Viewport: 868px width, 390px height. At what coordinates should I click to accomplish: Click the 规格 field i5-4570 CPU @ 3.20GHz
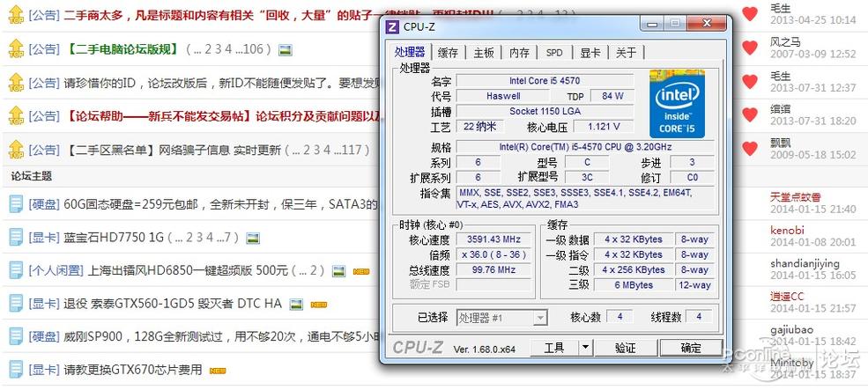pyautogui.click(x=585, y=147)
